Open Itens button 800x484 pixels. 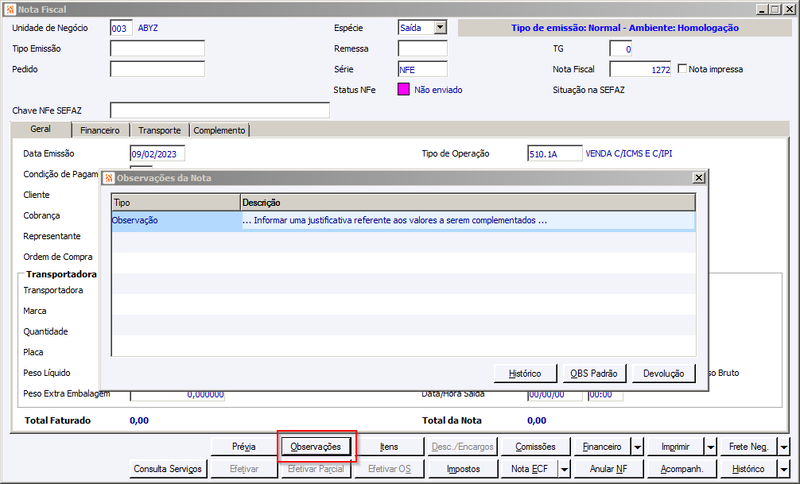coord(389,447)
